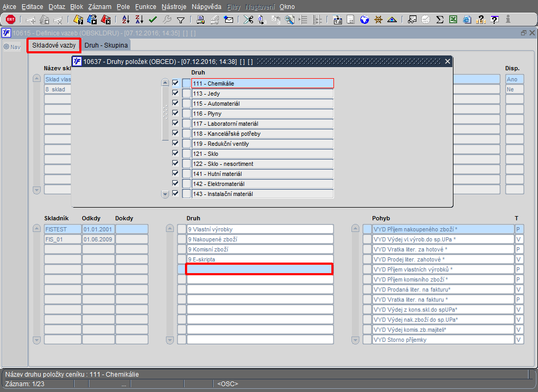Toggle checkbox for 111 - Chemikálie
The width and height of the screenshot is (538, 392).
click(x=175, y=83)
